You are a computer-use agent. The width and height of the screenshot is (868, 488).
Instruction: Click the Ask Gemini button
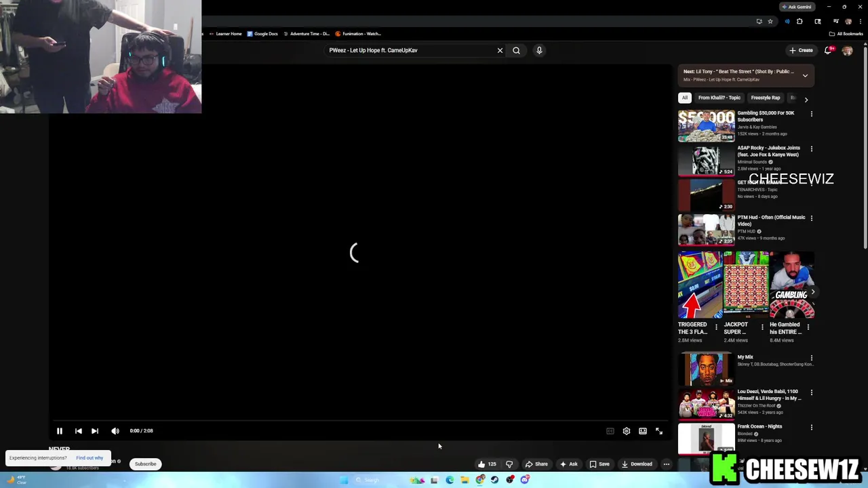pos(797,7)
